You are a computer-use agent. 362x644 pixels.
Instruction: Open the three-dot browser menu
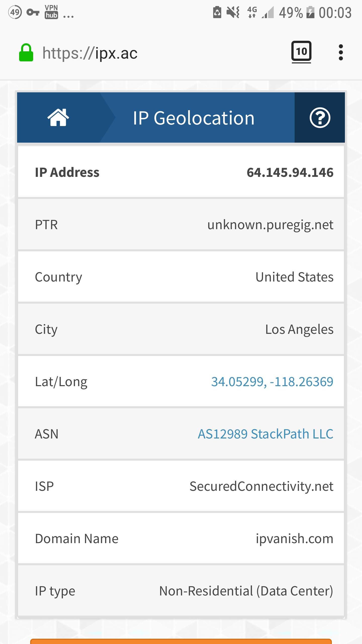coord(341,52)
